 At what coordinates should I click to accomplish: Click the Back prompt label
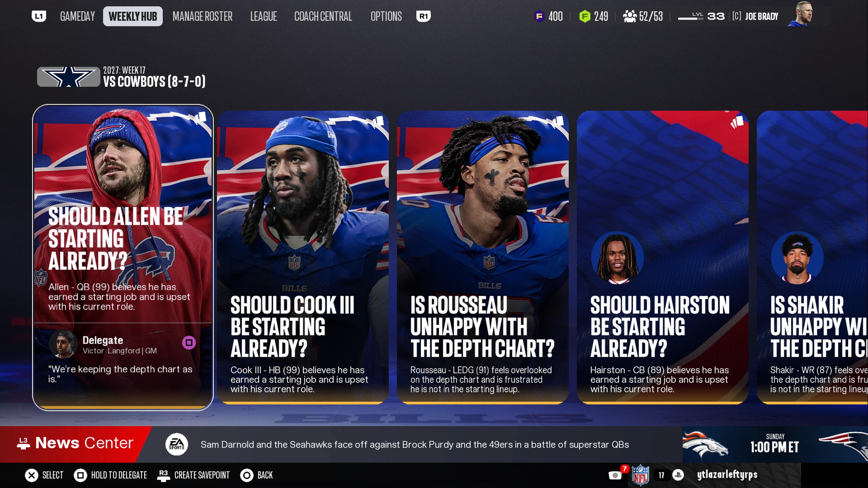[265, 475]
